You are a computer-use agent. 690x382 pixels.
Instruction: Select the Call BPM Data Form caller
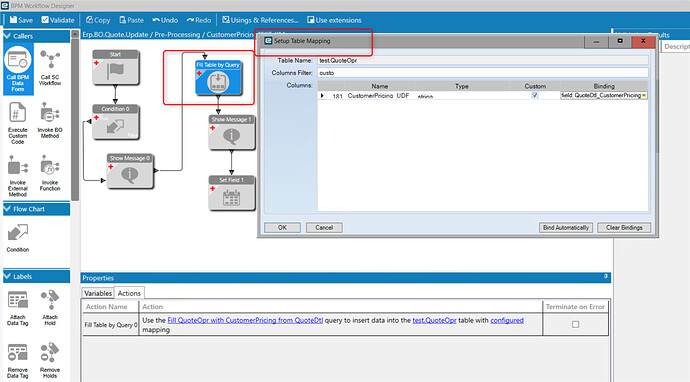(x=18, y=70)
